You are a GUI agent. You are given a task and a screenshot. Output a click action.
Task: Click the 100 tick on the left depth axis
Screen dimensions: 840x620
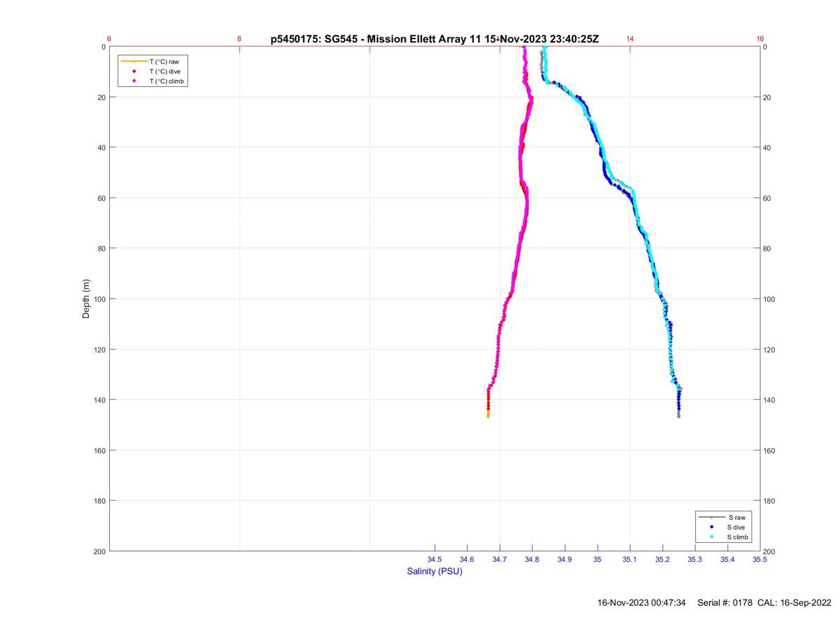(99, 299)
